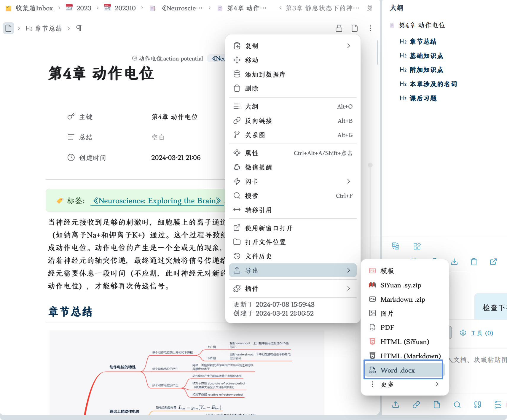Click the translate icon in right panel
Screen dimensions: 507x420
pyautogui.click(x=396, y=246)
